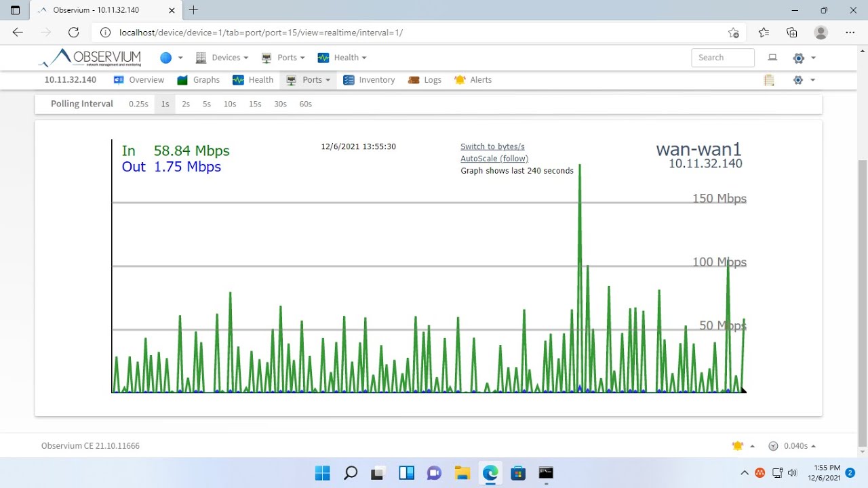Click AutoScale (follow) link
This screenshot has height=488, width=868.
[x=494, y=159]
